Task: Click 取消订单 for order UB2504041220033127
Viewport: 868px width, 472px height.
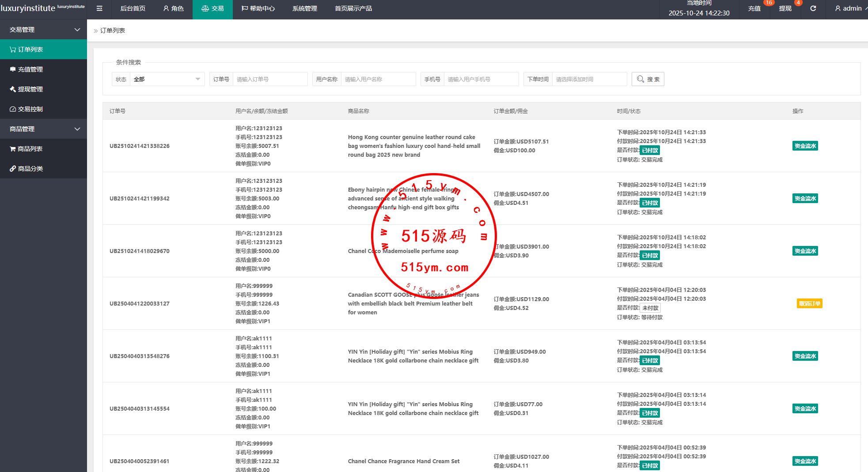Action: pyautogui.click(x=809, y=304)
